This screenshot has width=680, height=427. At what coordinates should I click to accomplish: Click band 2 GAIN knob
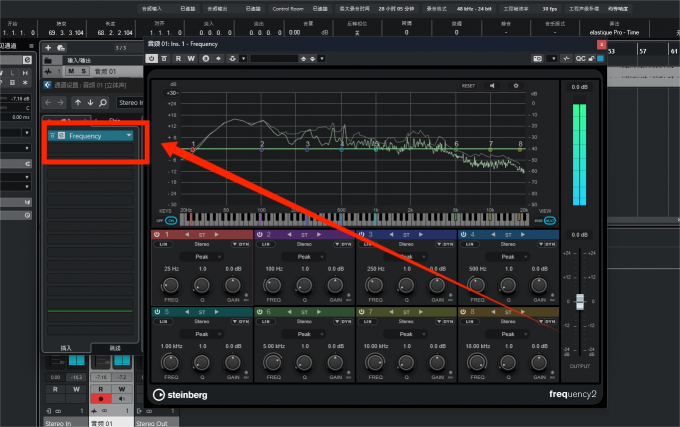point(335,285)
